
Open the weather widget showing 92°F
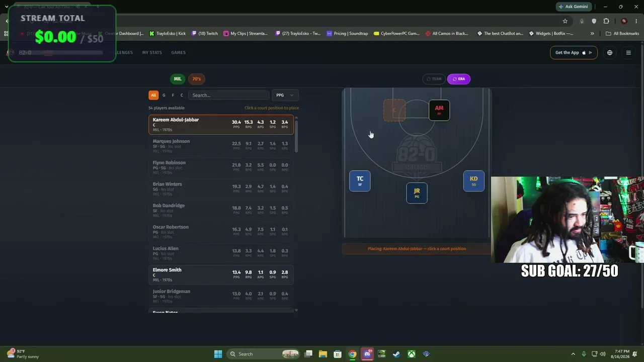(23, 354)
